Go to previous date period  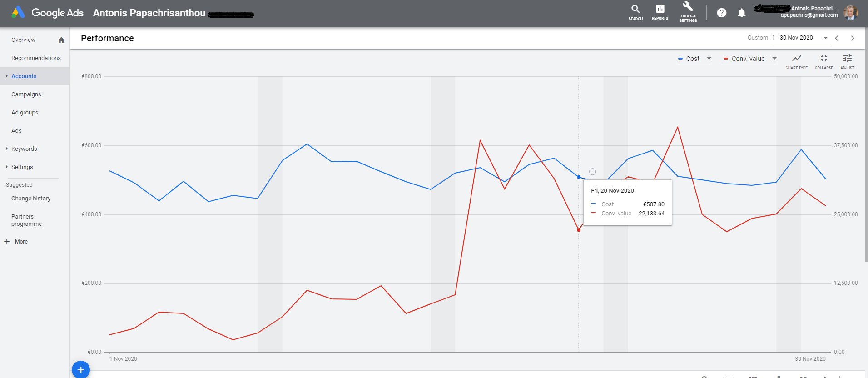coord(837,38)
